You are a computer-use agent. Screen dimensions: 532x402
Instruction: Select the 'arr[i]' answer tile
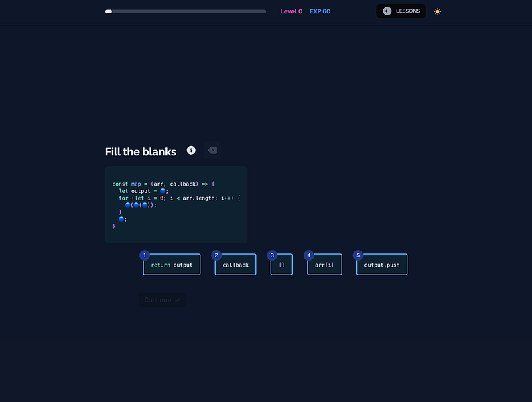pyautogui.click(x=324, y=265)
